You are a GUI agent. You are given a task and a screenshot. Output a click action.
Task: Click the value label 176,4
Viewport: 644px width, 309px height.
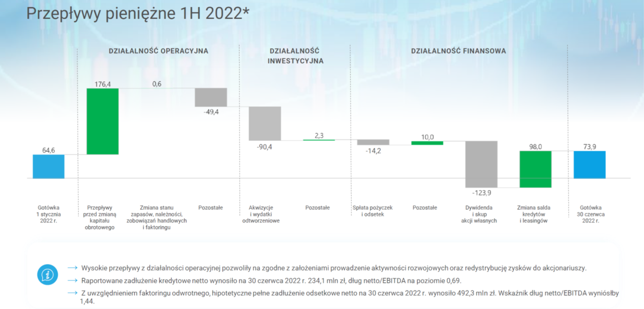pyautogui.click(x=103, y=84)
